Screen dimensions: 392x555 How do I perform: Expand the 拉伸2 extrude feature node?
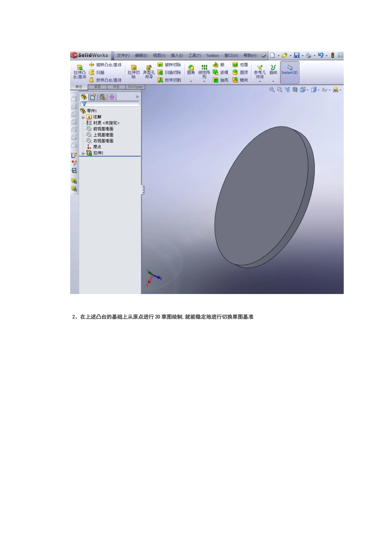tap(83, 153)
